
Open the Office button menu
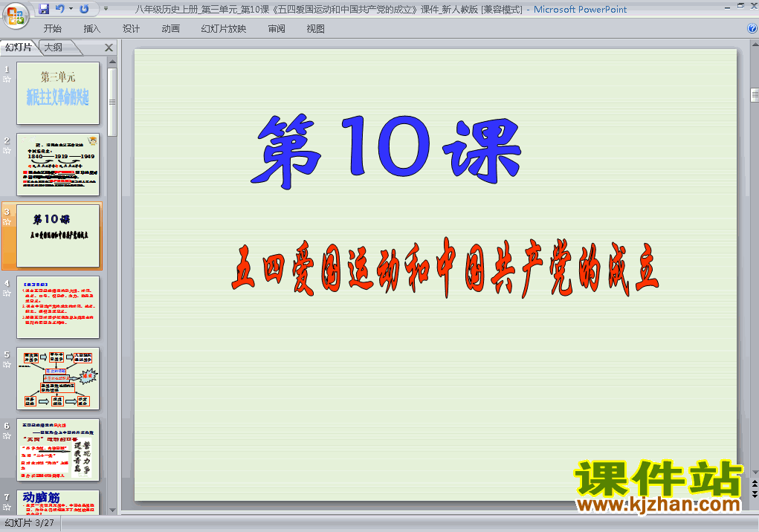point(16,16)
